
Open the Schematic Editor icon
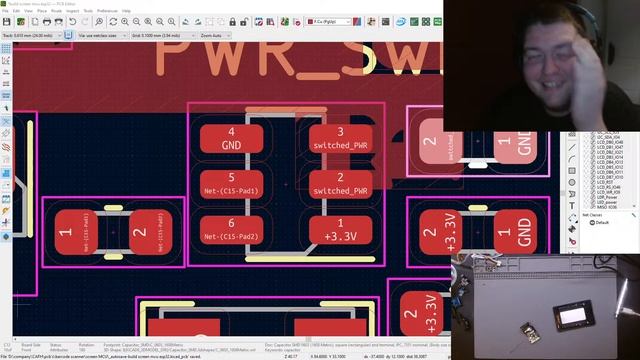click(371, 22)
